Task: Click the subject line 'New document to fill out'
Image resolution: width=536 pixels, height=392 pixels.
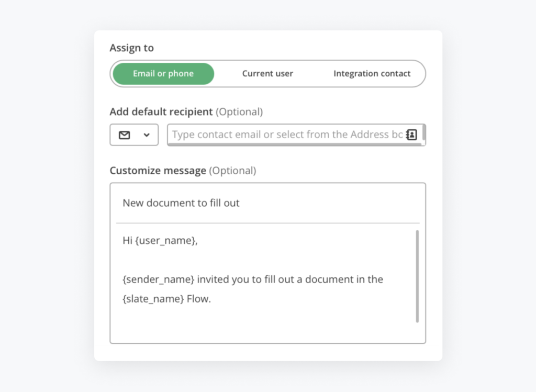Action: tap(181, 203)
